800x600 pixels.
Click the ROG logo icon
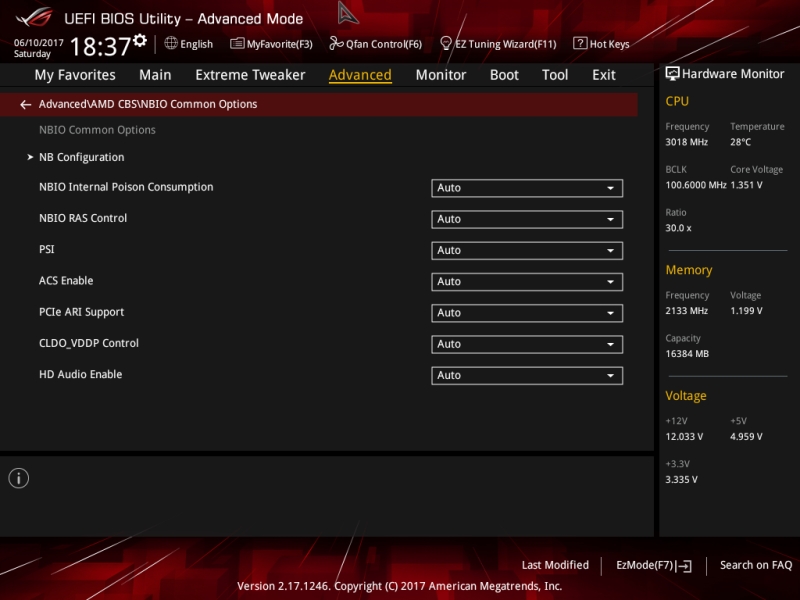34,17
